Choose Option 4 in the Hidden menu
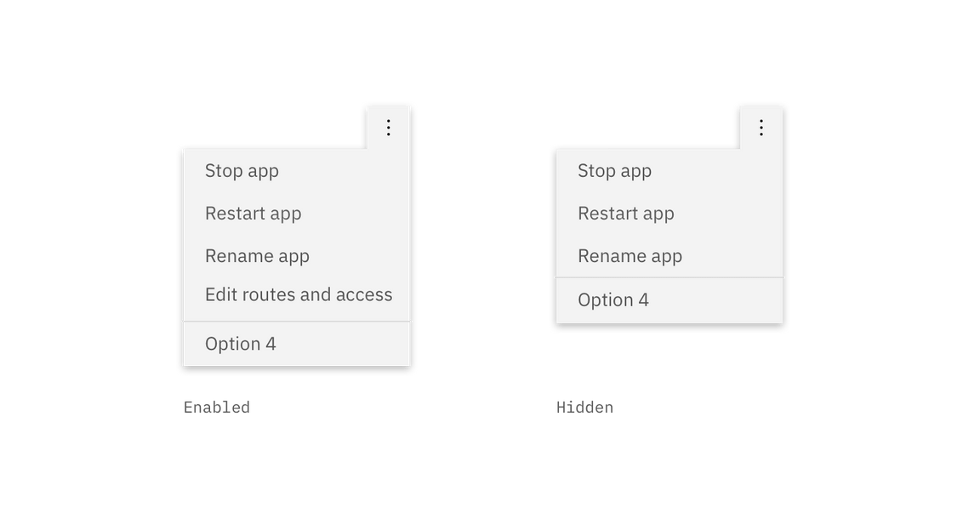Viewport: 980px width, 525px height. point(669,300)
